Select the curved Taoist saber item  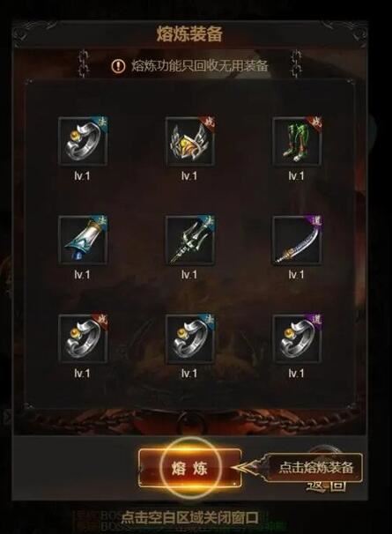298,240
